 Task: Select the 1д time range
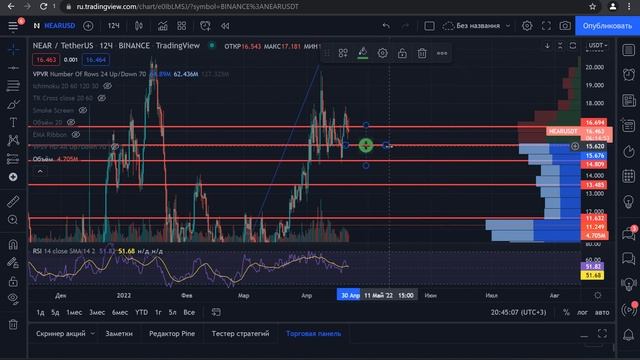click(x=40, y=312)
